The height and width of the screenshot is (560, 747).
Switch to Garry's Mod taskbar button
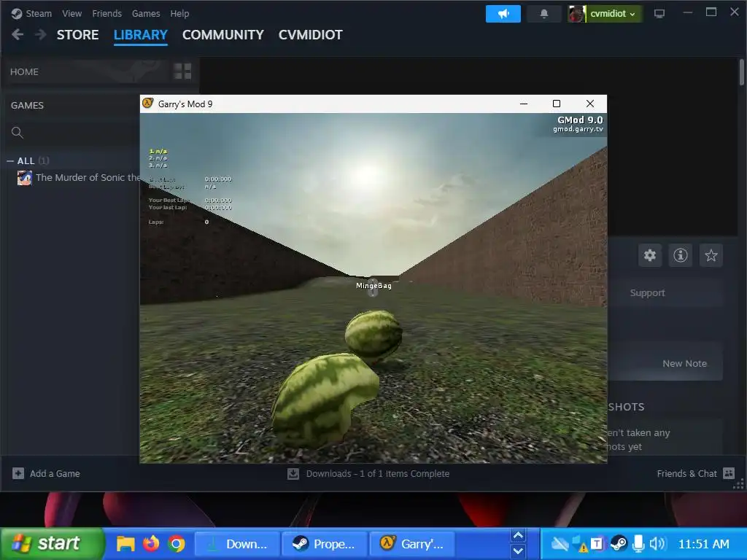click(413, 544)
